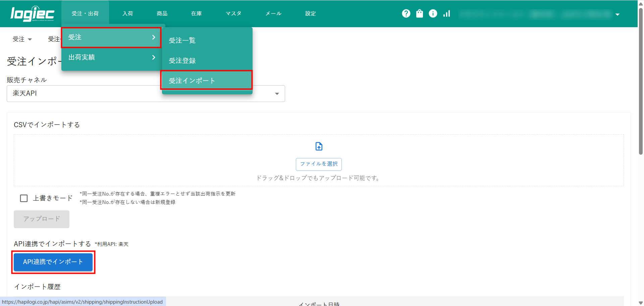Image resolution: width=644 pixels, height=306 pixels.
Task: Expand the 出荷実績 submenu arrow
Action: 154,57
